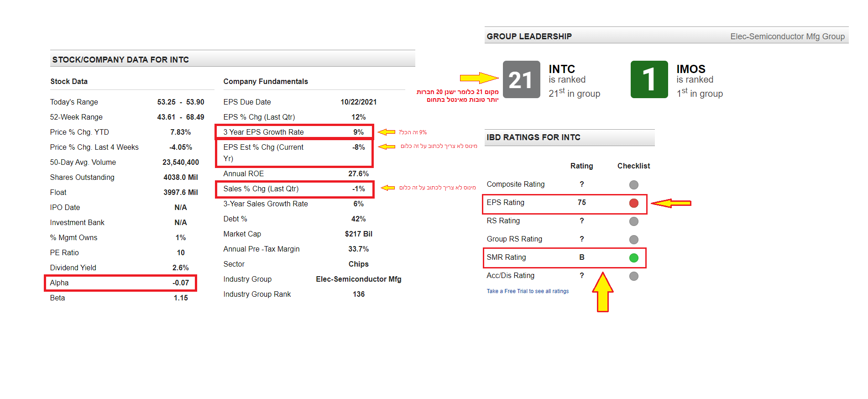The width and height of the screenshot is (868, 399).
Task: Open the 'Take a Free Trial' link
Action: coord(528,291)
